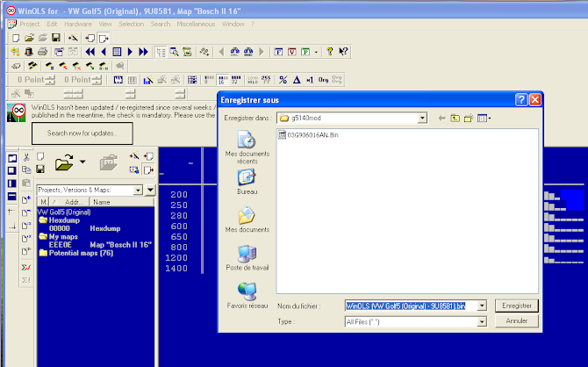The image size is (588, 367).
Task: Open the Selection menu
Action: [x=132, y=24]
